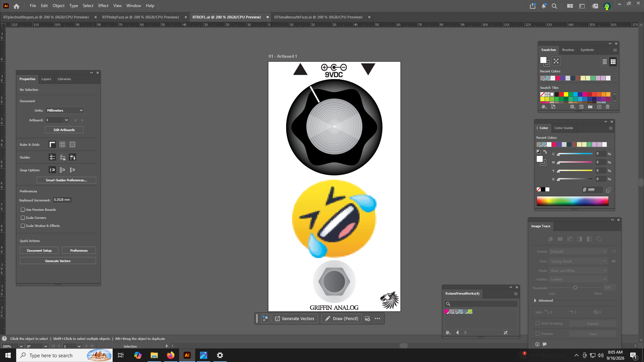Open Smart Guides Preferences
The image size is (644, 362).
click(66, 180)
